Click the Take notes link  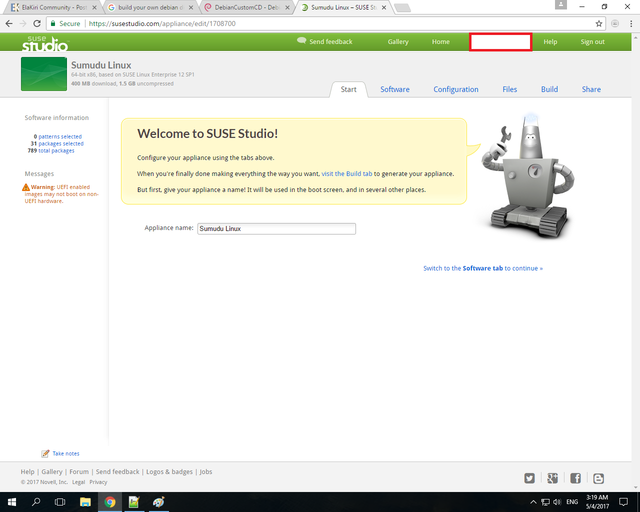coord(66,454)
